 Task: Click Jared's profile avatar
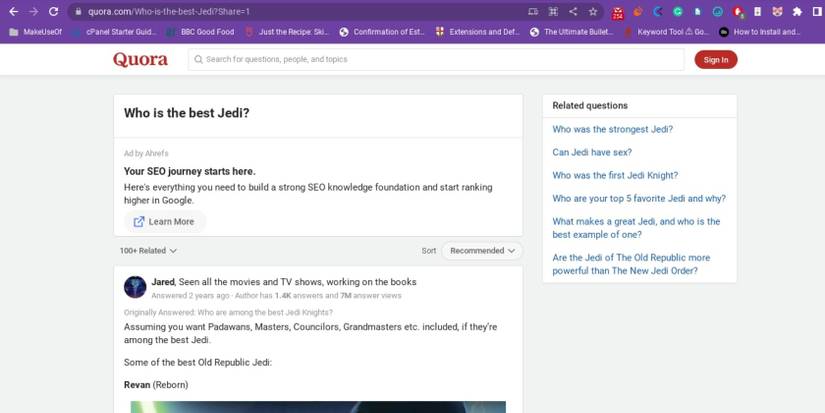pos(135,287)
